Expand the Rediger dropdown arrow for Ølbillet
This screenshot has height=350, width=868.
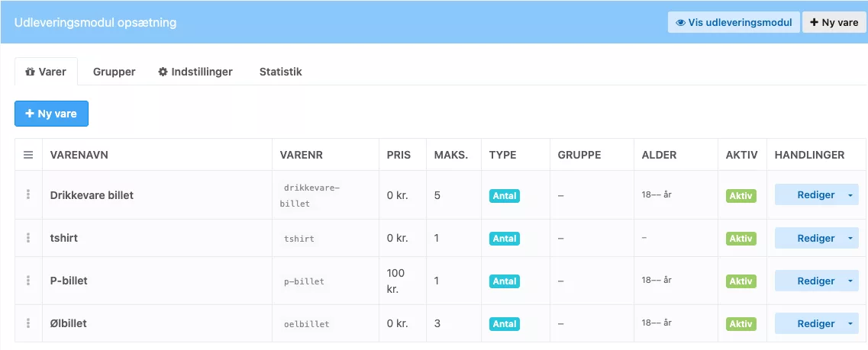tap(850, 323)
